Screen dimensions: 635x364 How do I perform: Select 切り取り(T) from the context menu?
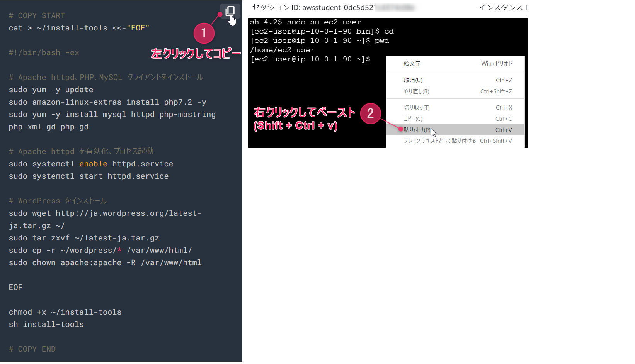point(416,108)
